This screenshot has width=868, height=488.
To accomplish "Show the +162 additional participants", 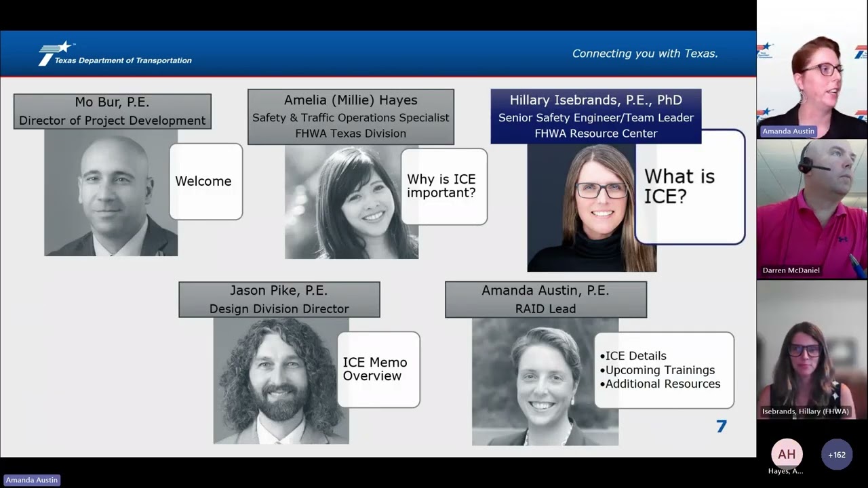I will [837, 454].
